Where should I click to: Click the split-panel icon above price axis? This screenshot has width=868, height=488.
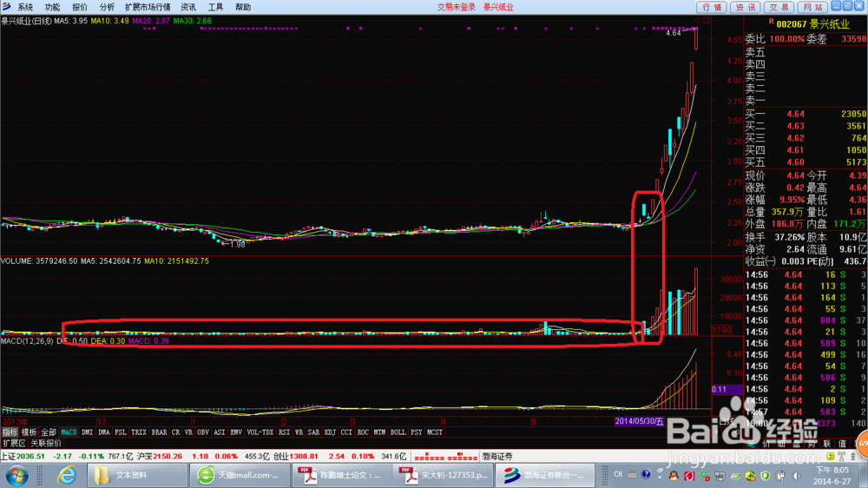707,21
